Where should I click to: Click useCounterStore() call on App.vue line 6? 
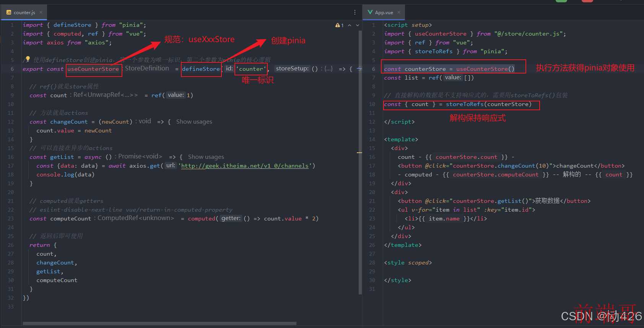485,69
